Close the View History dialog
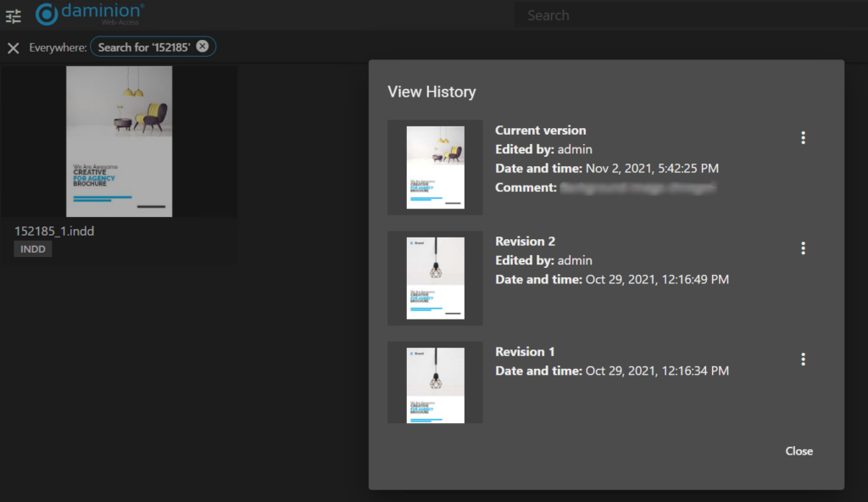The image size is (868, 502). click(x=798, y=451)
